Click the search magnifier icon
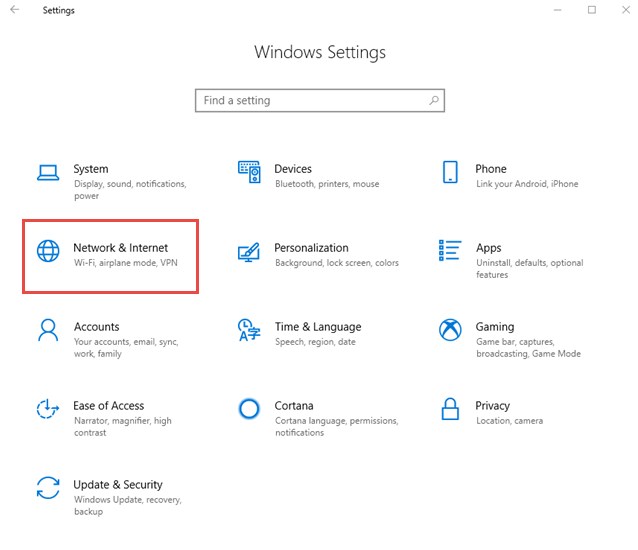Image resolution: width=638 pixels, height=550 pixels. click(x=434, y=100)
